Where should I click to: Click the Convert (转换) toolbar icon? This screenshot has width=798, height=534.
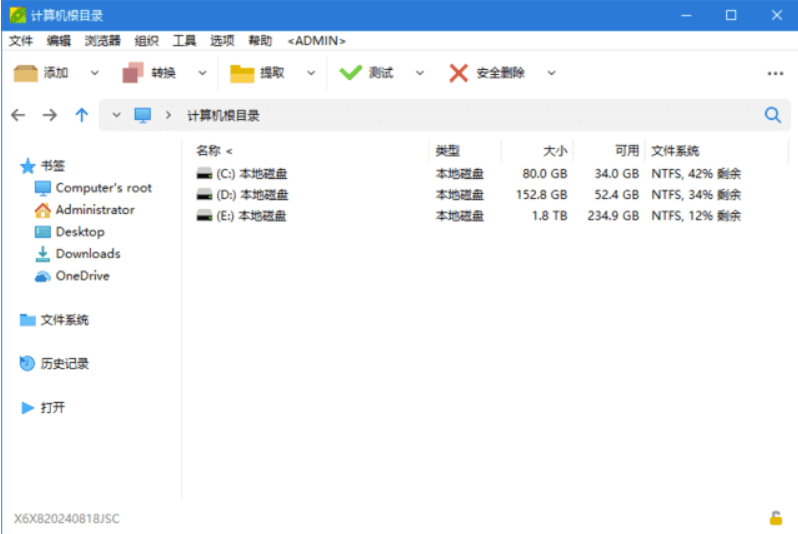tap(133, 73)
